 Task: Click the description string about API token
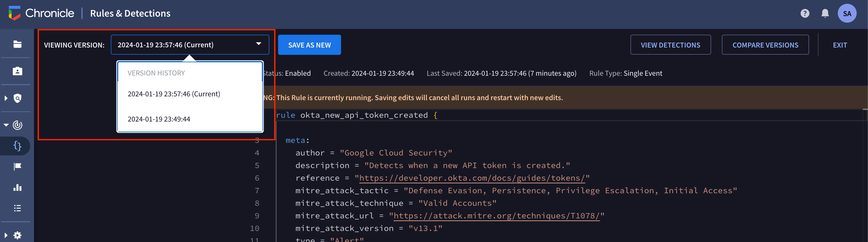coord(467,166)
